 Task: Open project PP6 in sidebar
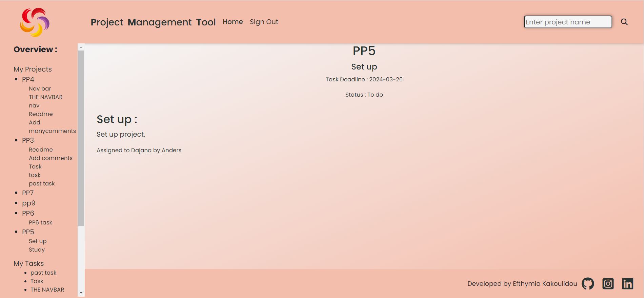28,213
